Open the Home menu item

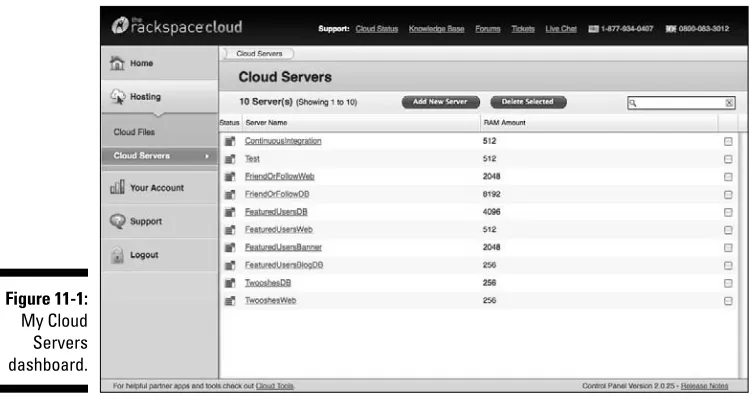[x=160, y=63]
